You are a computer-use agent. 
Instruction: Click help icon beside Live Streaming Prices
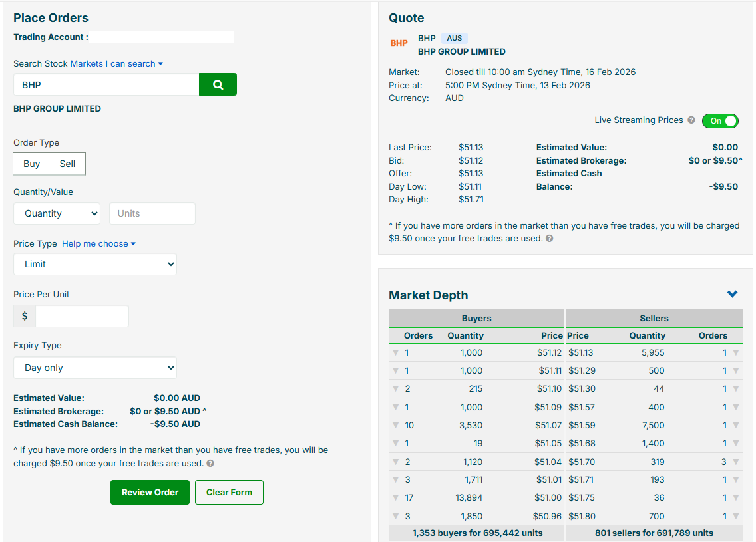691,120
